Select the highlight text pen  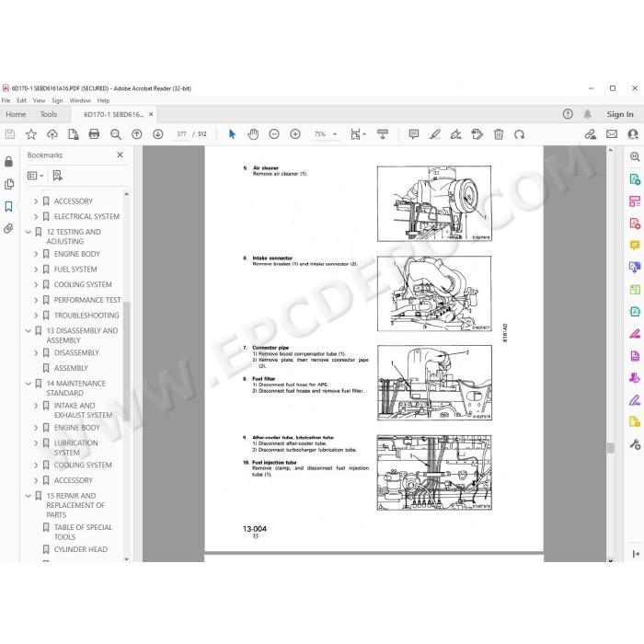(435, 134)
